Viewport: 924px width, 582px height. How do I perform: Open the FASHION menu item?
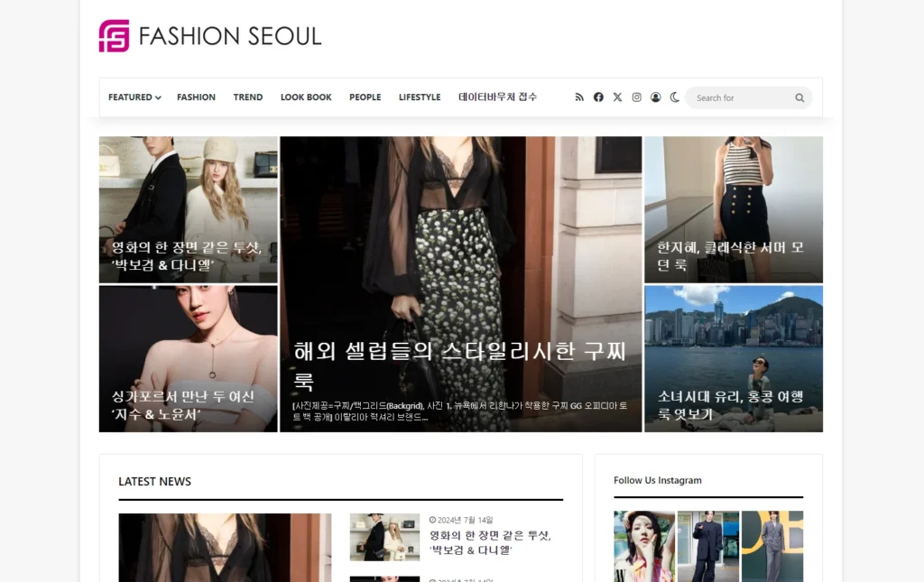pos(196,97)
